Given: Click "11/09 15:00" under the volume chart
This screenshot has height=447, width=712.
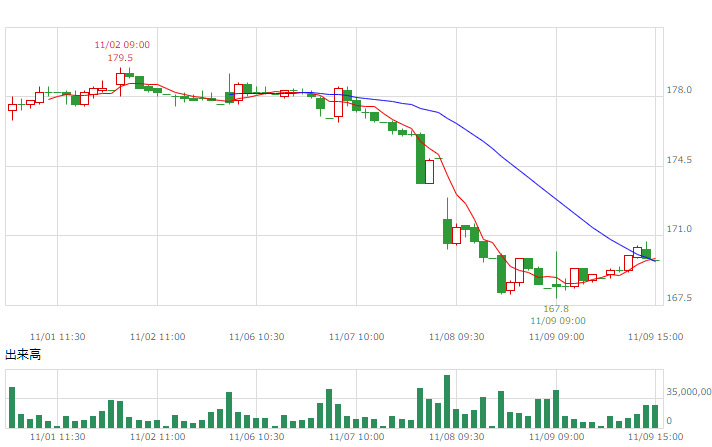Looking at the screenshot, I should 655,437.
